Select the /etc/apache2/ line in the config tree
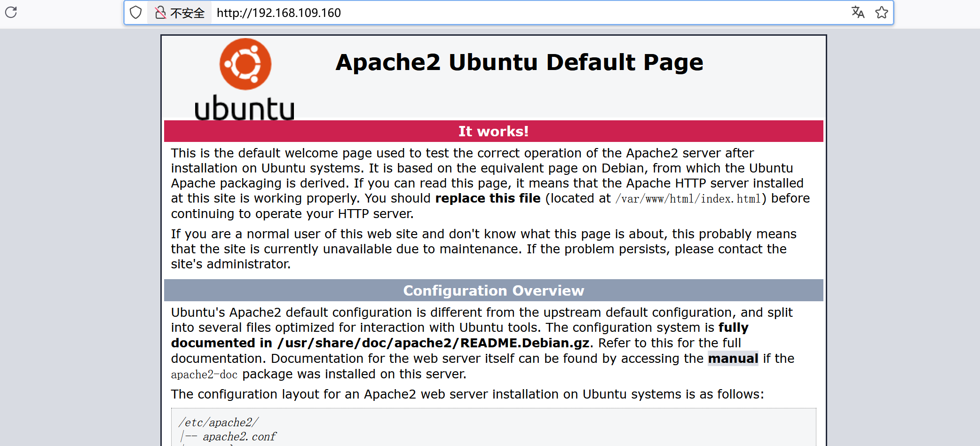 tap(219, 423)
